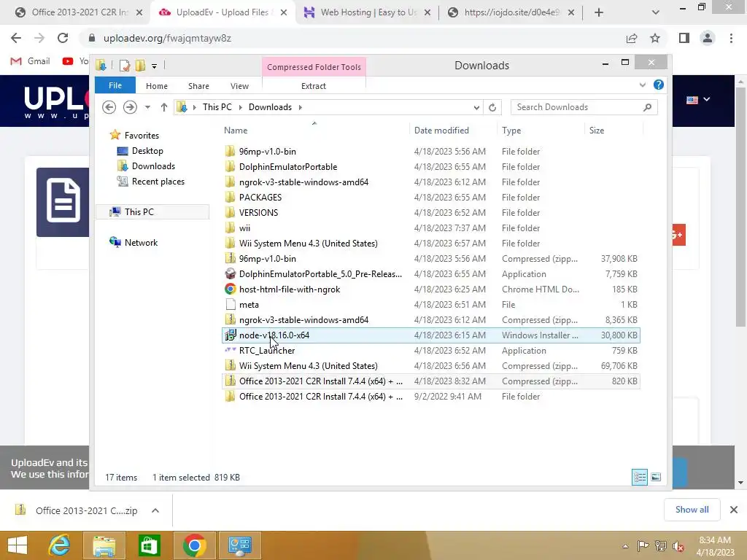Open new Chrome tab
747x560 pixels.
pos(599,12)
